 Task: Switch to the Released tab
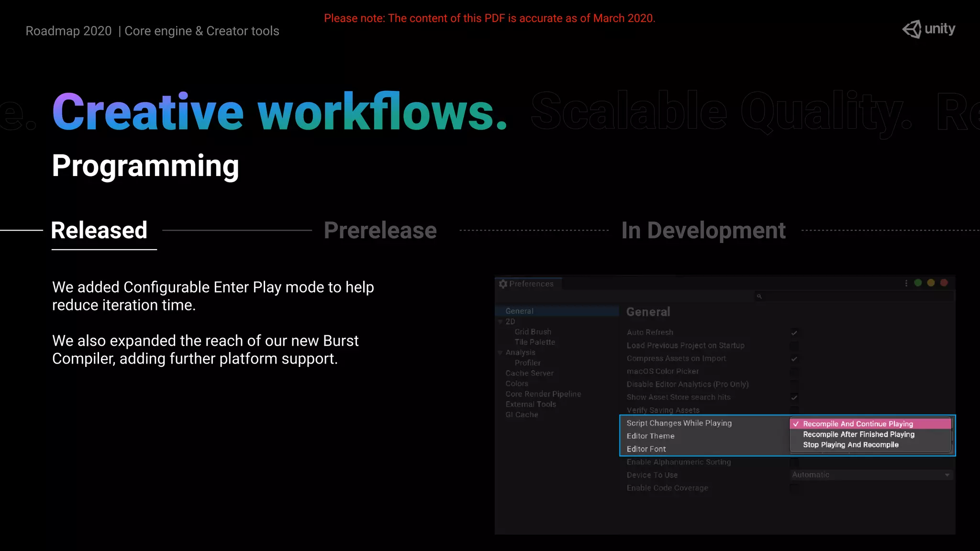(x=100, y=231)
